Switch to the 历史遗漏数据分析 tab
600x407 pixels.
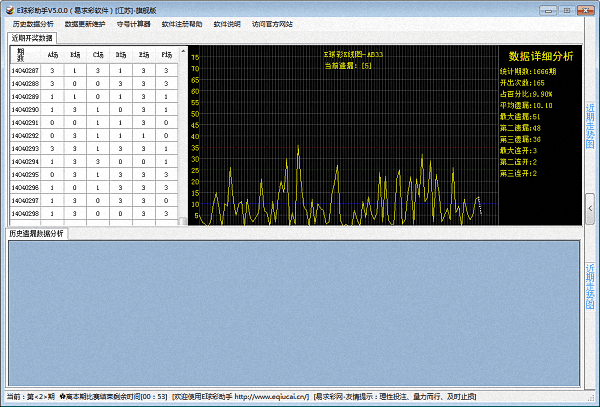click(37, 233)
